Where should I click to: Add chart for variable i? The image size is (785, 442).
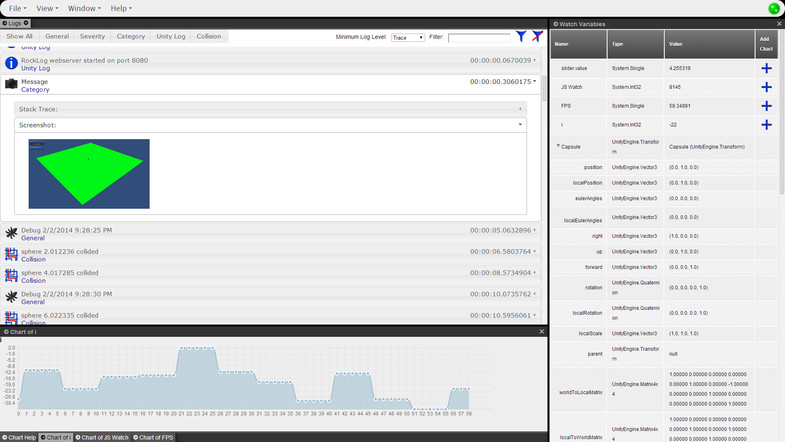pyautogui.click(x=766, y=125)
